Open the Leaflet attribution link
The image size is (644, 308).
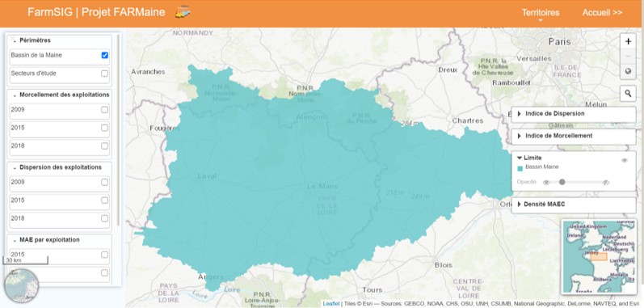pos(331,303)
